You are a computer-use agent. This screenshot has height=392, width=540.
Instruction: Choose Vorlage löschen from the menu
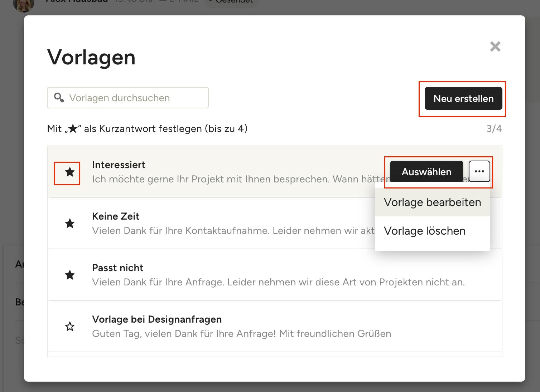424,231
